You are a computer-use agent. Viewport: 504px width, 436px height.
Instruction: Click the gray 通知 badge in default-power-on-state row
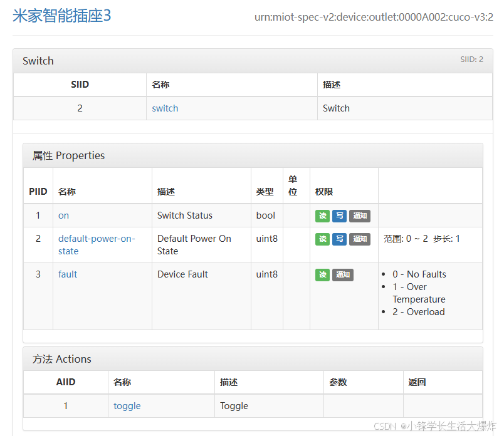click(360, 239)
